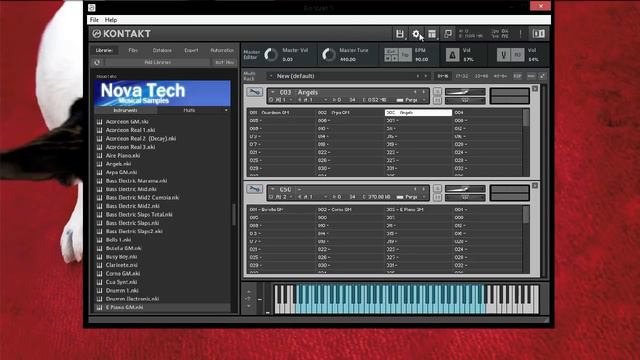Viewport: 640px width, 360px height.
Task: Click the metronome icon
Action: 452,55
